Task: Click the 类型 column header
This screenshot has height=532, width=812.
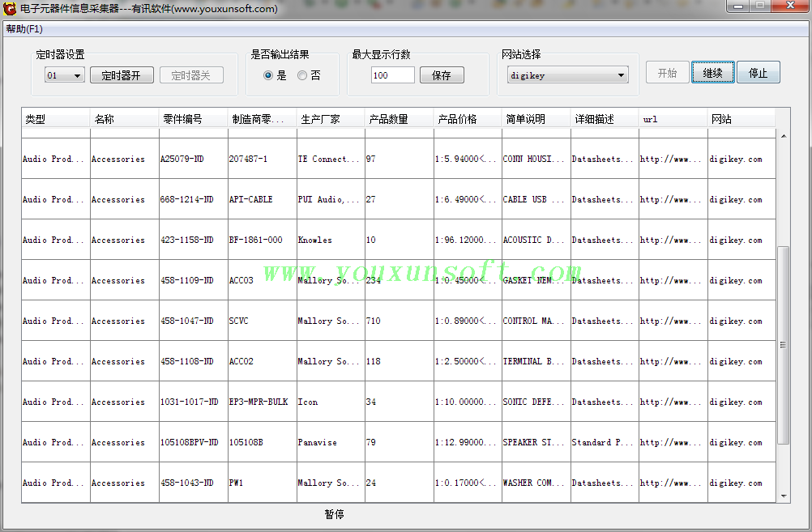Action: click(x=55, y=119)
